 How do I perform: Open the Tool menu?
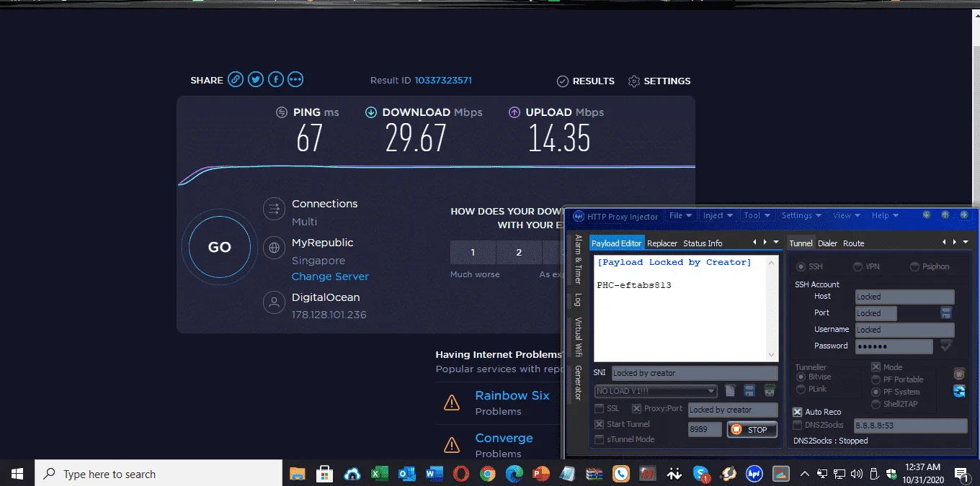coord(757,215)
